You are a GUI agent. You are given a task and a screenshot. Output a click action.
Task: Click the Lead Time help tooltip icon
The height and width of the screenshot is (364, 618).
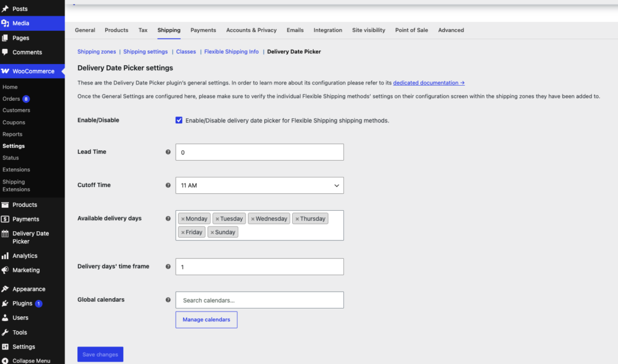click(168, 152)
